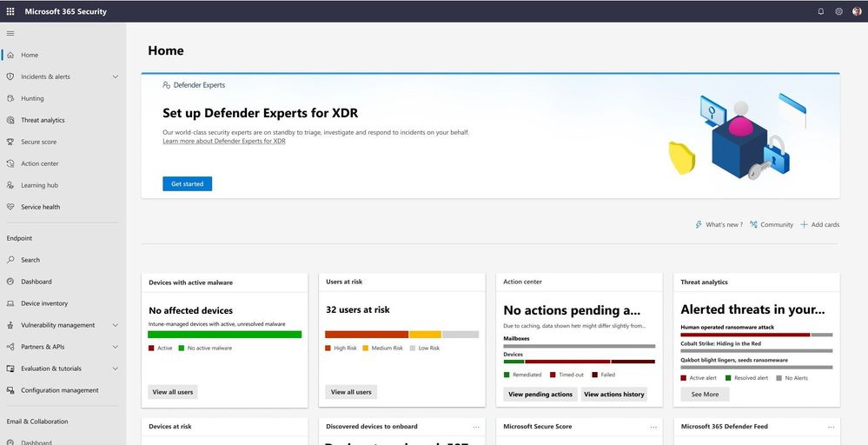
Task: Click the Service health navigation label
Action: coord(41,207)
